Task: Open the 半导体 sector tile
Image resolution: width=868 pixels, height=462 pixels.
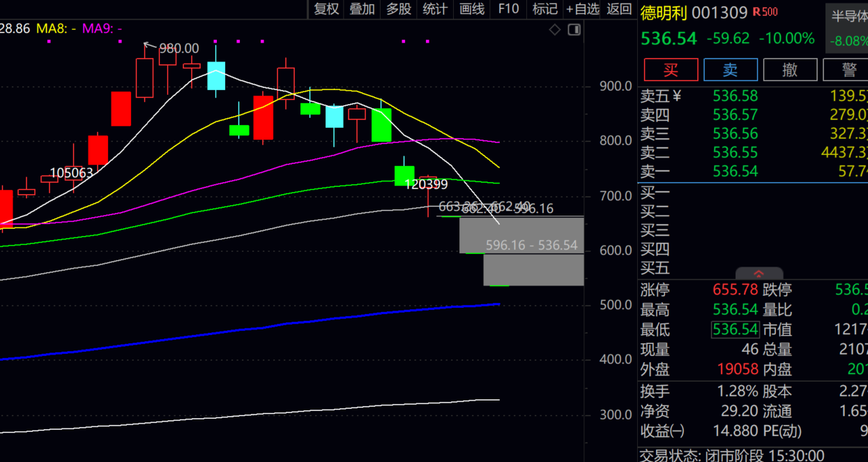Action: (x=847, y=28)
